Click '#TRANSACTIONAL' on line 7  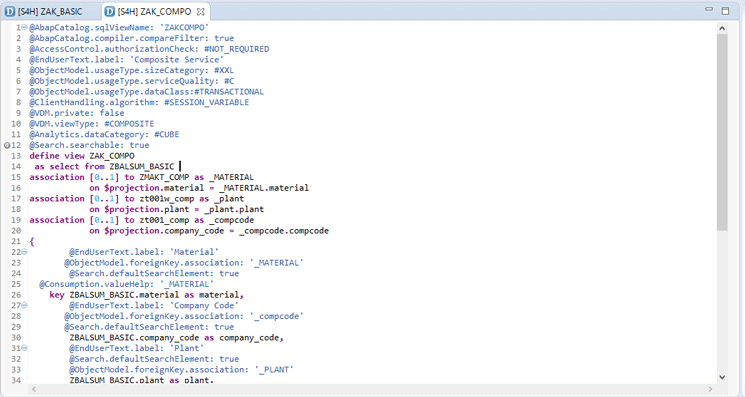pyautogui.click(x=229, y=92)
